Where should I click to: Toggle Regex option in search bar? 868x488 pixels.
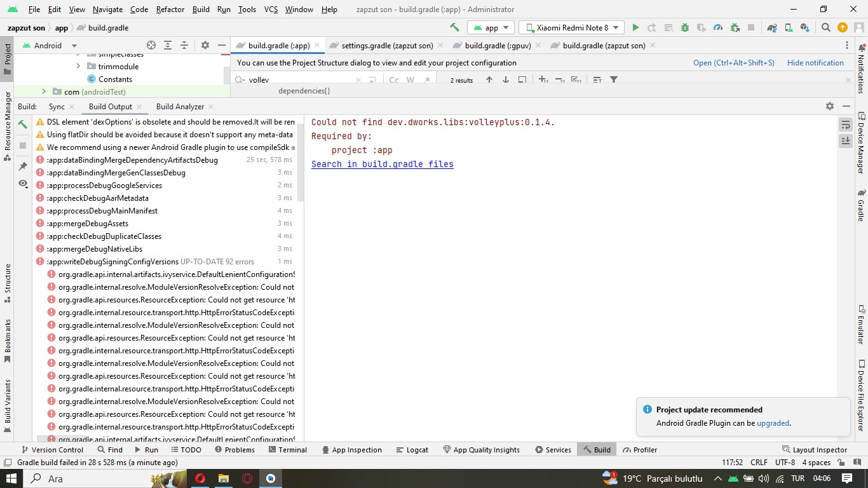point(427,80)
